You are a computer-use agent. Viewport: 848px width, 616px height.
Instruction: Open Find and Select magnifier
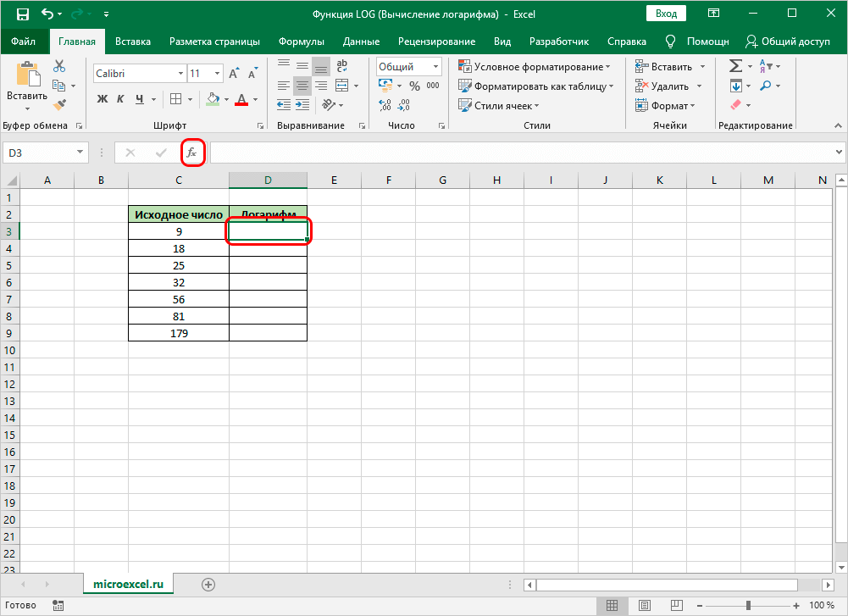[765, 86]
